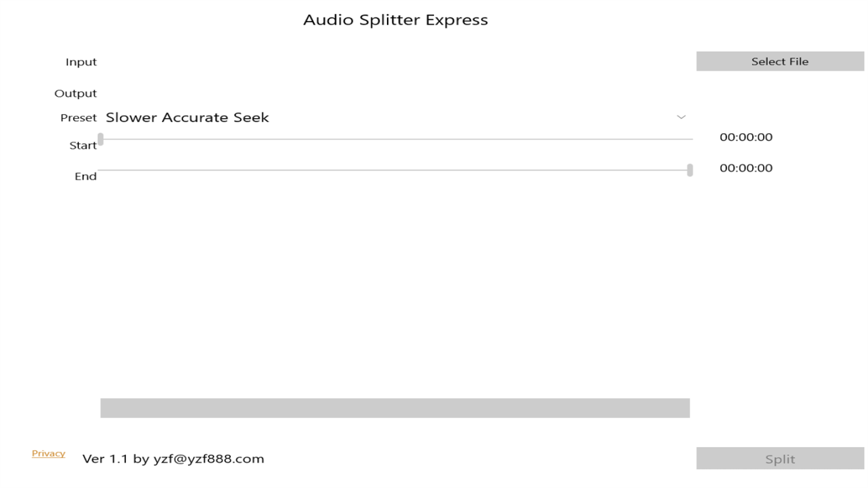This screenshot has width=868, height=488.
Task: Click the version 1.1 author text
Action: pyautogui.click(x=173, y=459)
